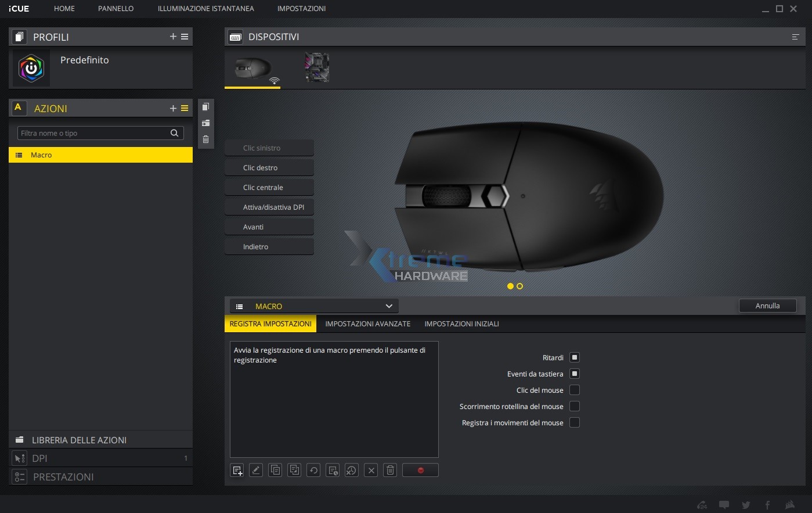Open Twitter icon in the footer

click(x=746, y=505)
